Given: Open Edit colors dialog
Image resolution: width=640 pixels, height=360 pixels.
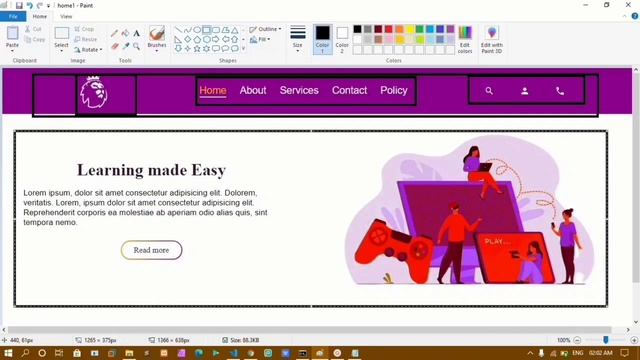Looking at the screenshot, I should click(x=465, y=40).
